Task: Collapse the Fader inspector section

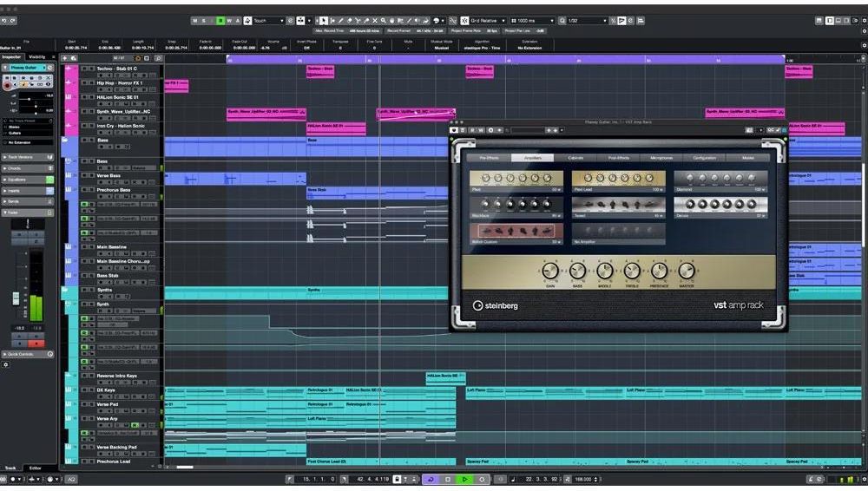Action: coord(28,213)
